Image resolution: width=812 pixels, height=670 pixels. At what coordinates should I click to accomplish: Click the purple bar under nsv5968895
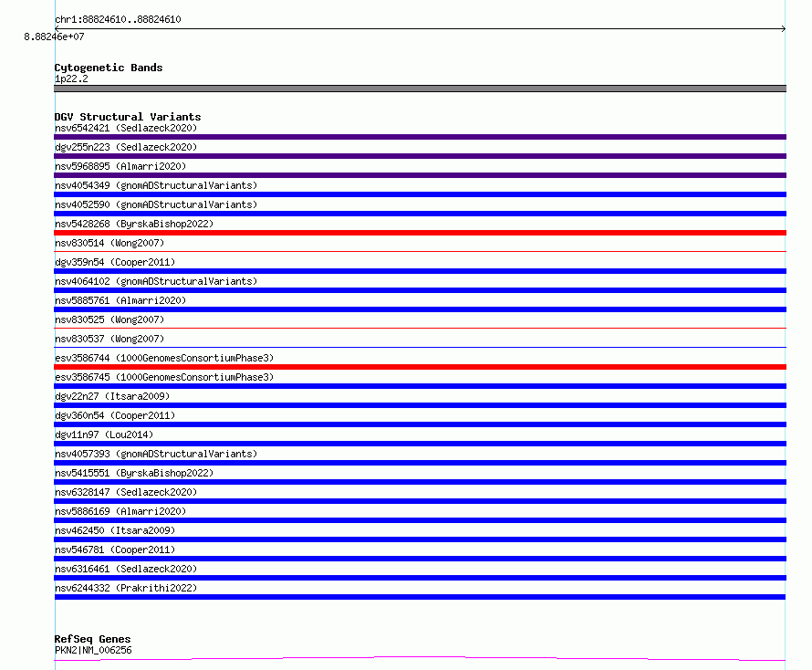pyautogui.click(x=420, y=175)
